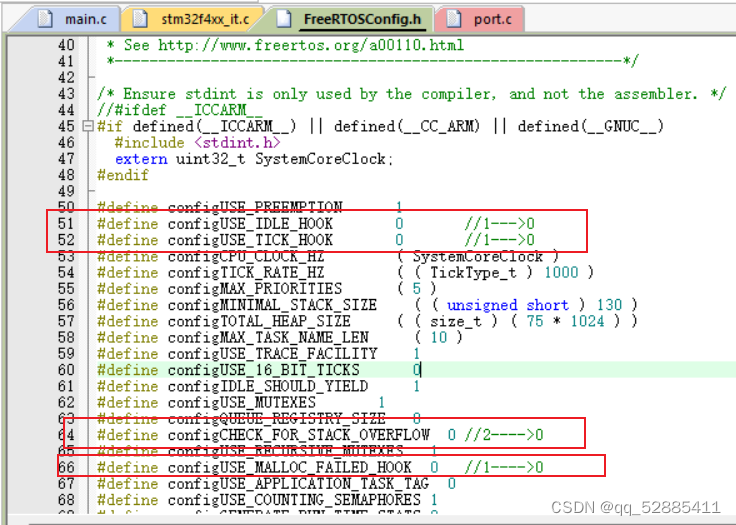Click the 75 in configTOTAL_HEAP_SIZE
Viewport: 736px width, 525px height.
[535, 321]
